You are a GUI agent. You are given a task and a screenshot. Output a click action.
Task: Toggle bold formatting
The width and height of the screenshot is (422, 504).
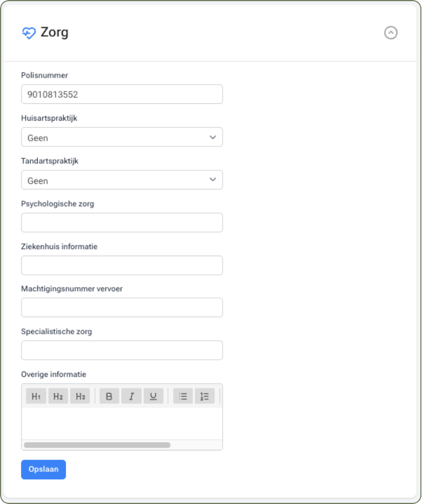[109, 397]
